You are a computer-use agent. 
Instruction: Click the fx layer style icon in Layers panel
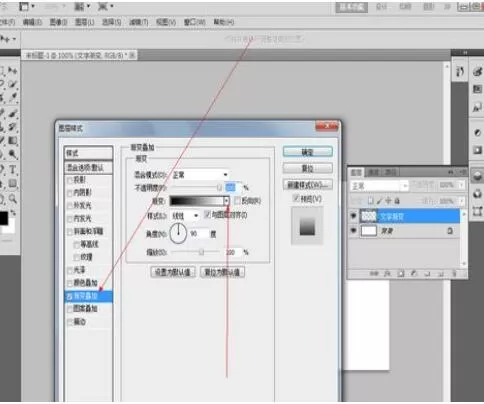point(387,274)
